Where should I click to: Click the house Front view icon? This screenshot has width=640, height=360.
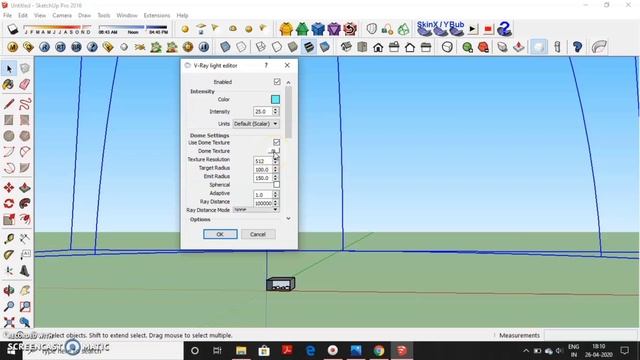click(x=378, y=47)
